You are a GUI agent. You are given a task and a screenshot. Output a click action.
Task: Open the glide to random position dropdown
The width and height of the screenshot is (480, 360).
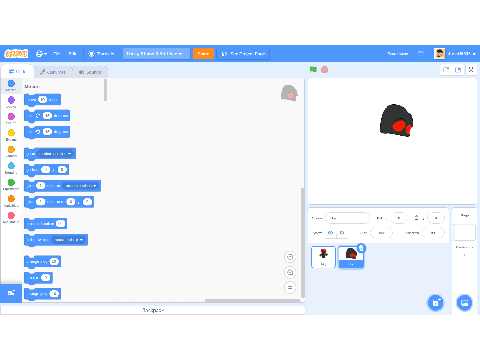(81, 186)
